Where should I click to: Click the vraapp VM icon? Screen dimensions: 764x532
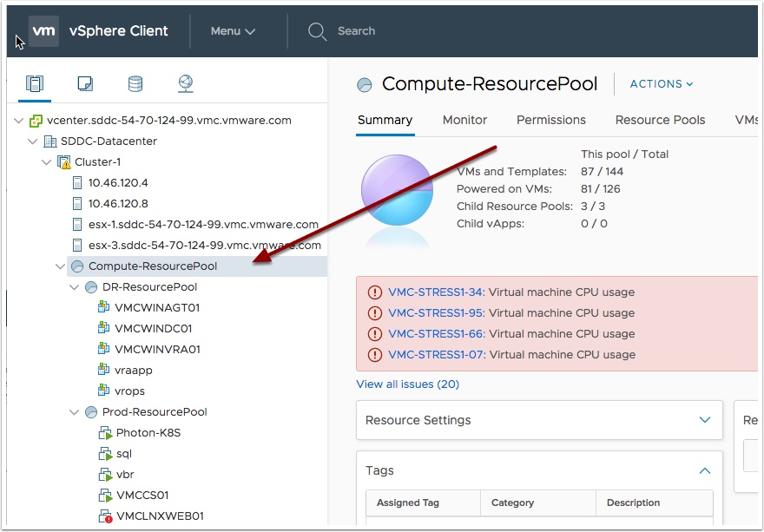tap(103, 371)
